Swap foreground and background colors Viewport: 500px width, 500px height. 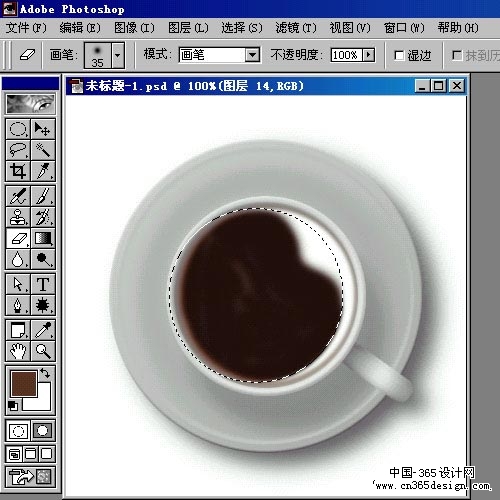coord(45,373)
